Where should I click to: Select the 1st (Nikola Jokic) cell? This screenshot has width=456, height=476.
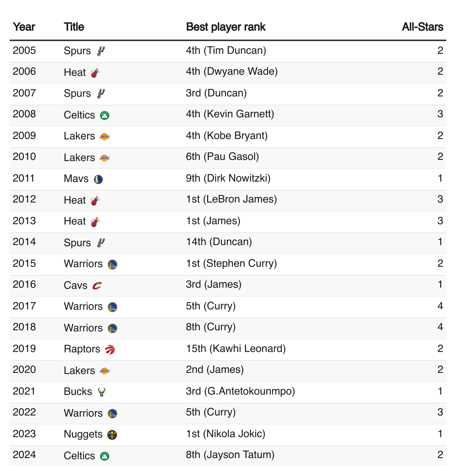226,434
